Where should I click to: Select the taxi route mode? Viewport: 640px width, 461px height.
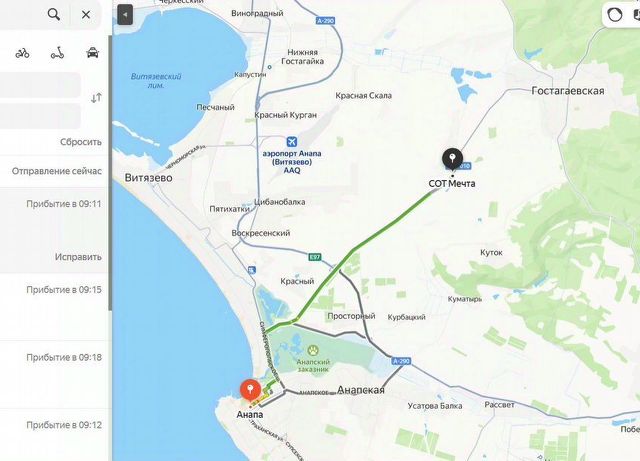[x=93, y=53]
